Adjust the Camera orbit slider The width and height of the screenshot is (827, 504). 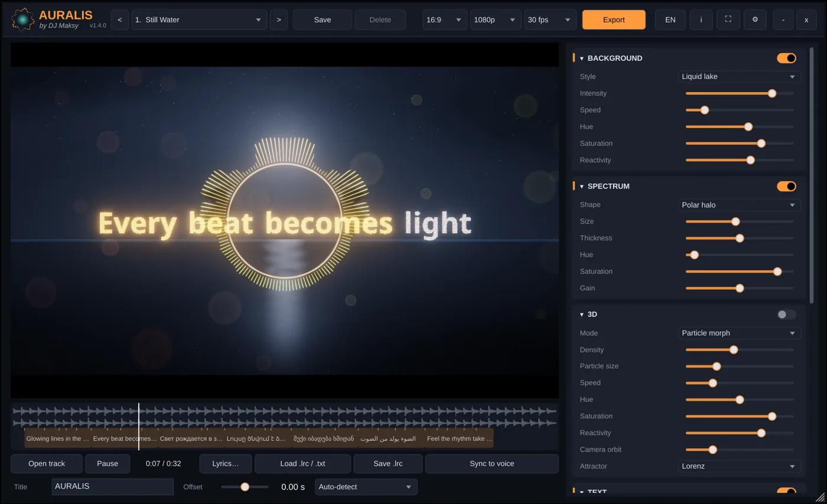point(739,450)
